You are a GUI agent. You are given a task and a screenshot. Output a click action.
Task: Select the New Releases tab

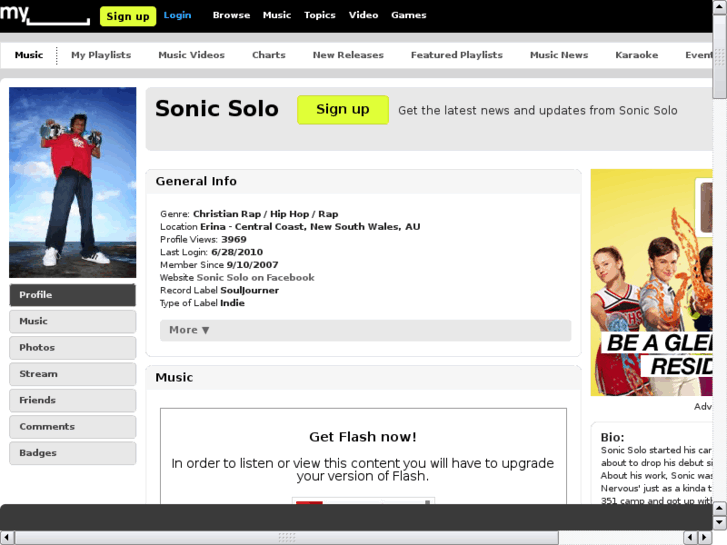[347, 55]
